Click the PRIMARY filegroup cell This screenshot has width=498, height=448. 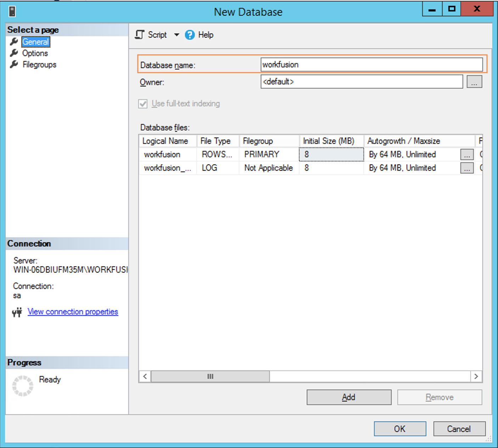(x=269, y=154)
